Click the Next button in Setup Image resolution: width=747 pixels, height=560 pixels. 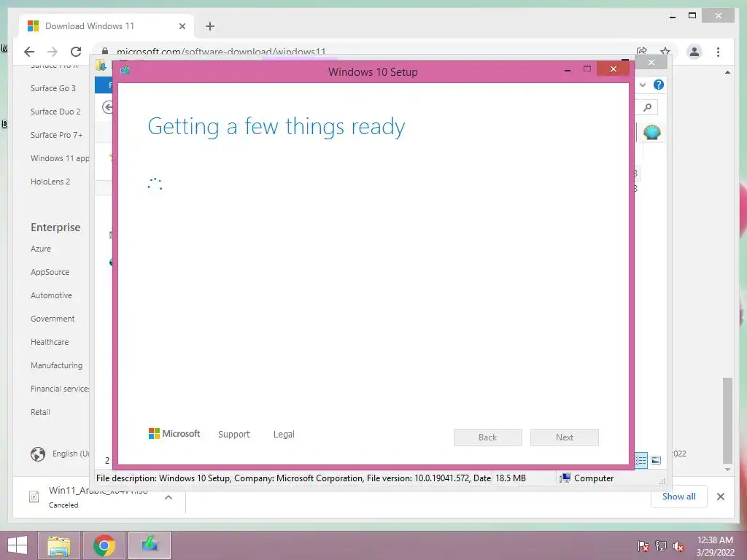point(565,437)
